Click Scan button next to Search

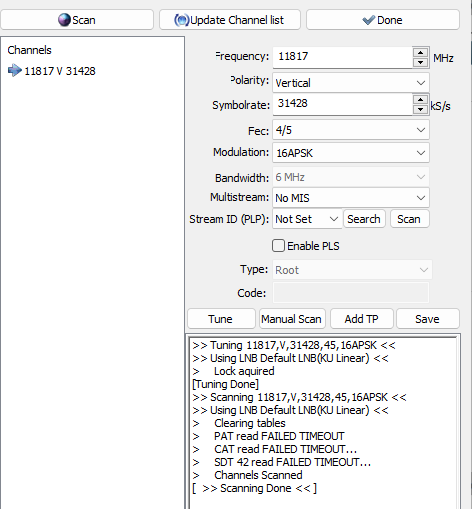(409, 219)
